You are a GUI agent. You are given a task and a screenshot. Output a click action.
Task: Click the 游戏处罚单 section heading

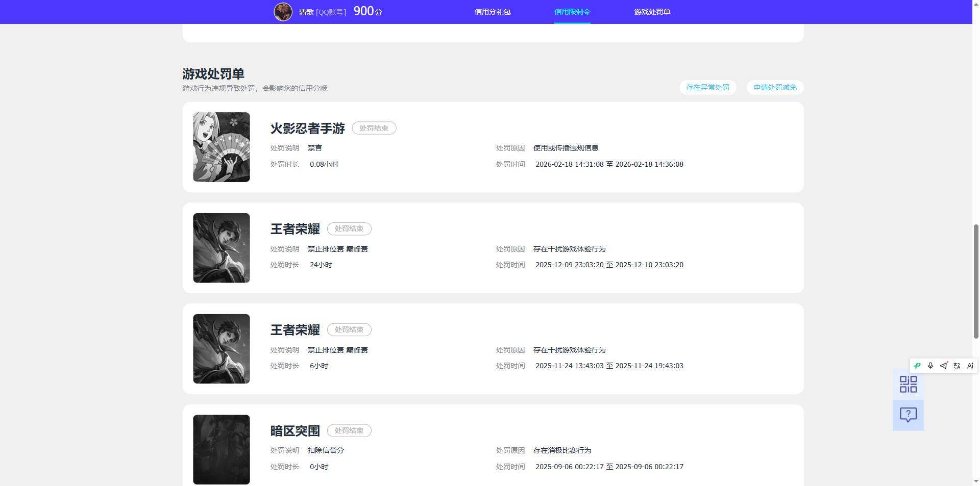[213, 74]
